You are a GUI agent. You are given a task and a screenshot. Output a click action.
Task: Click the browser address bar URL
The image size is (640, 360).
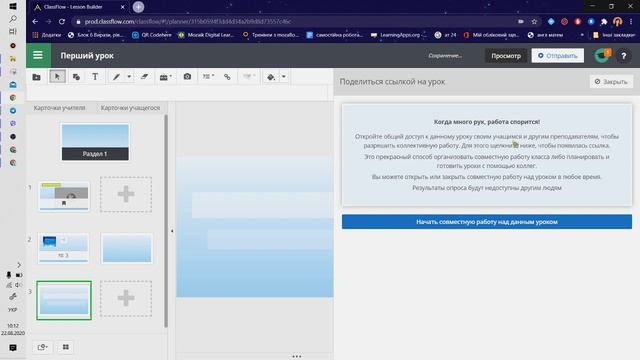(188, 22)
